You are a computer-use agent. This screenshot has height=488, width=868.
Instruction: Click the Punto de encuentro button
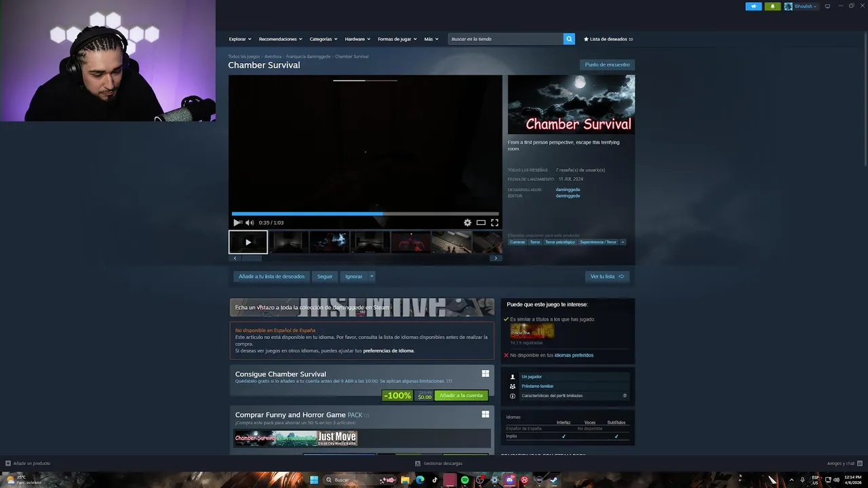click(607, 64)
